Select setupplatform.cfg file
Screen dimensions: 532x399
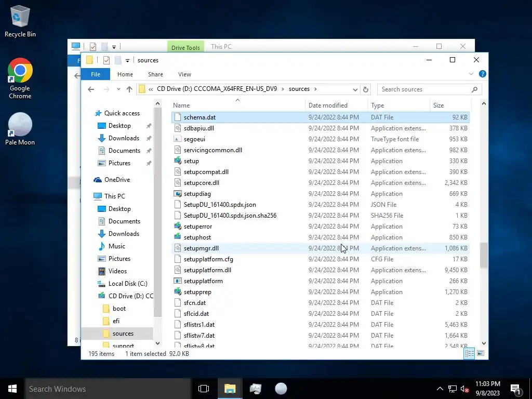[x=208, y=259]
